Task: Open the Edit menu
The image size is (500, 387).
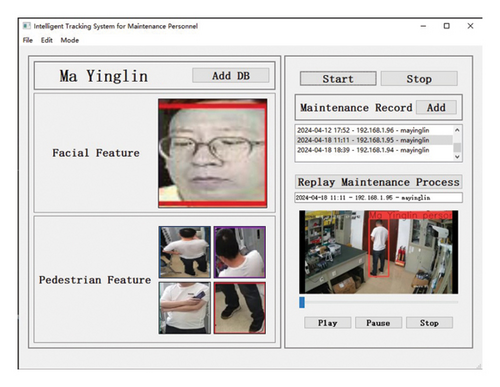Action: [x=47, y=40]
